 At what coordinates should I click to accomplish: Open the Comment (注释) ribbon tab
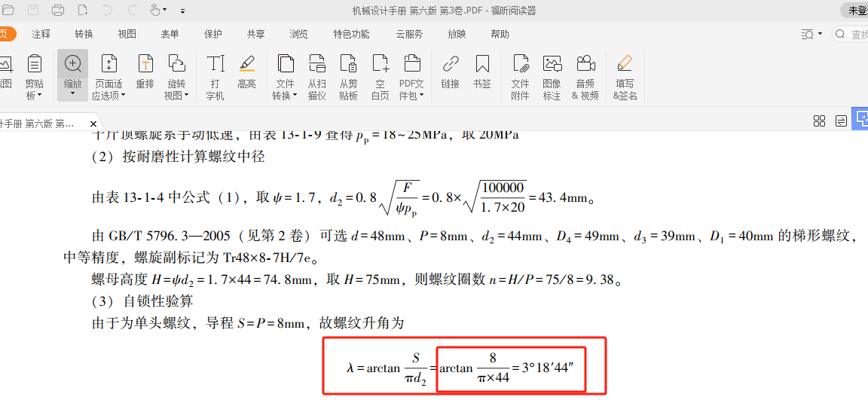click(x=41, y=34)
